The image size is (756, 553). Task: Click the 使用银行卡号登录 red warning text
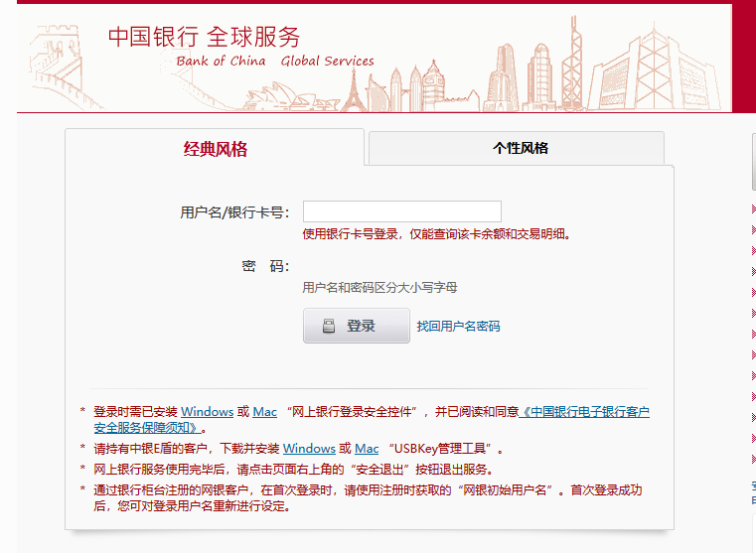point(437,234)
